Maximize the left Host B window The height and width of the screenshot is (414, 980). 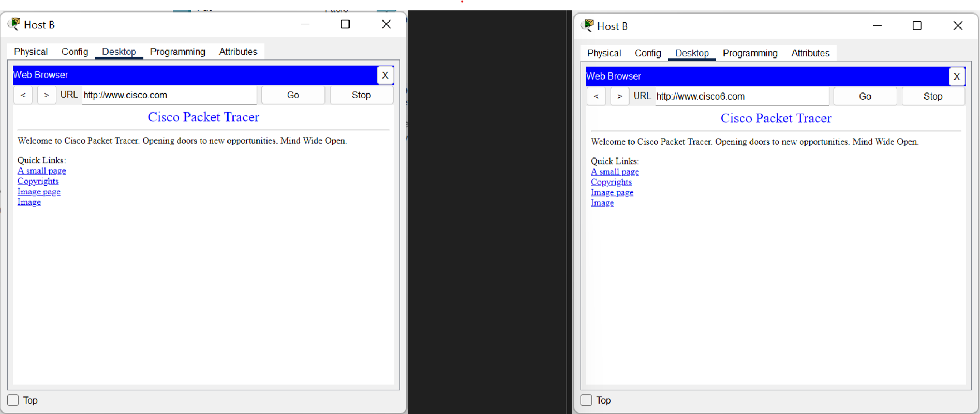click(x=345, y=24)
